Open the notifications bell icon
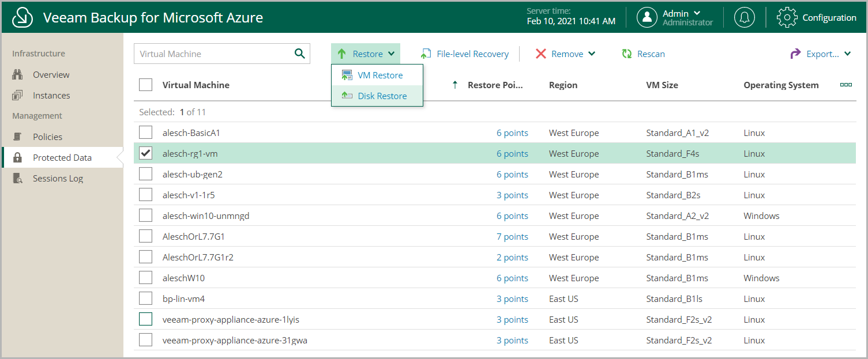 point(745,17)
